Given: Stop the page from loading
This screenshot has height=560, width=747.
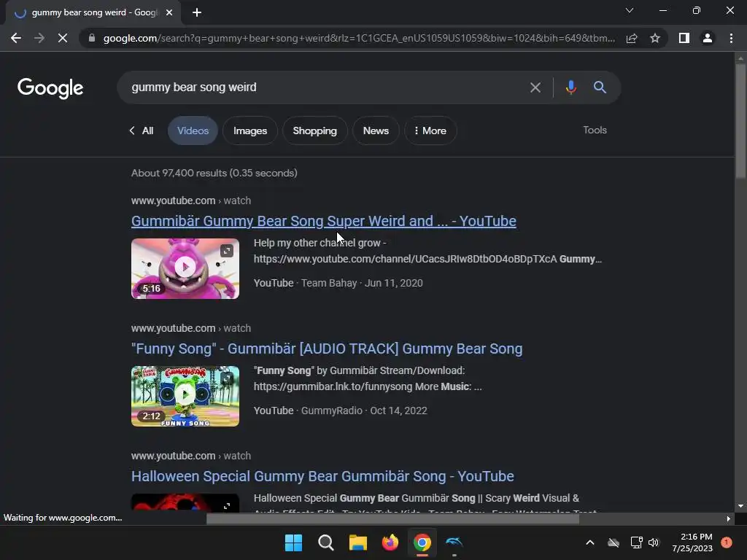Looking at the screenshot, I should pyautogui.click(x=63, y=38).
